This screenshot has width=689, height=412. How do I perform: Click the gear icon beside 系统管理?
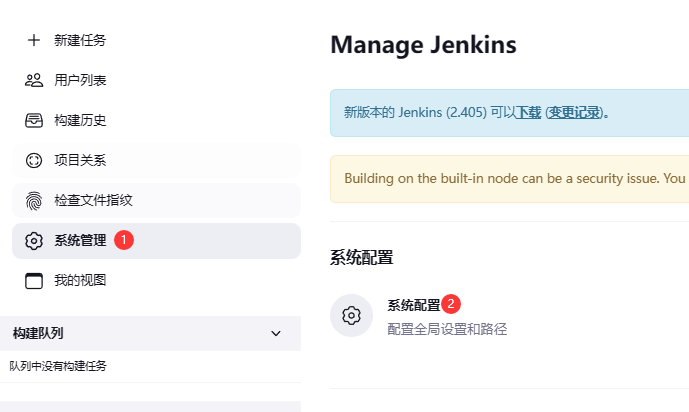coord(34,241)
